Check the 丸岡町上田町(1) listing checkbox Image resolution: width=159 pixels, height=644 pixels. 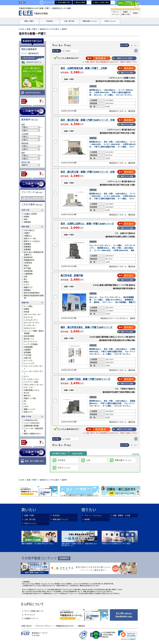[x=55, y=245]
